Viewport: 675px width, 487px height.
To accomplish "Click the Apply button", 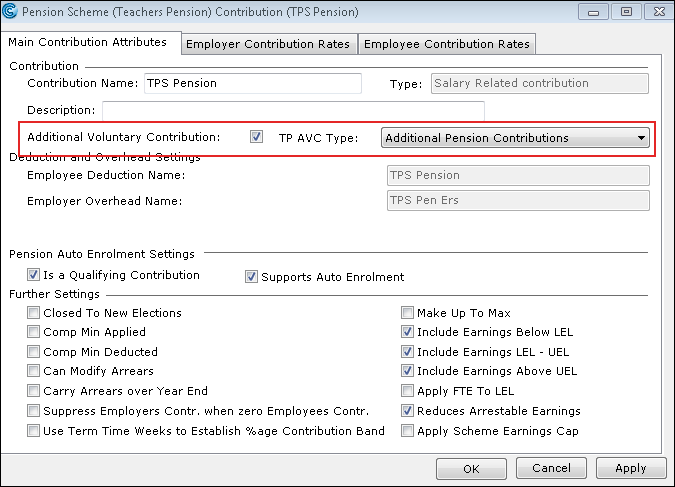I will click(631, 468).
